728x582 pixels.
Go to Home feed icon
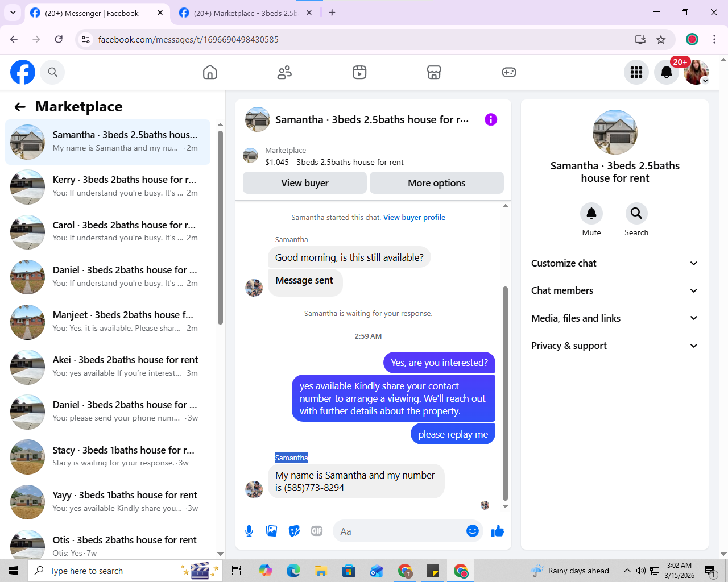210,72
